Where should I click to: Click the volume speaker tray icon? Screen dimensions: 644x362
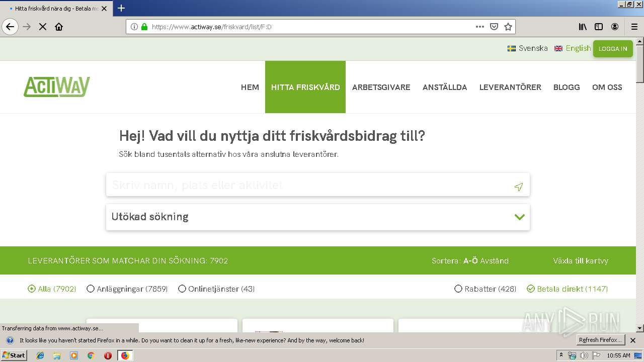click(584, 355)
